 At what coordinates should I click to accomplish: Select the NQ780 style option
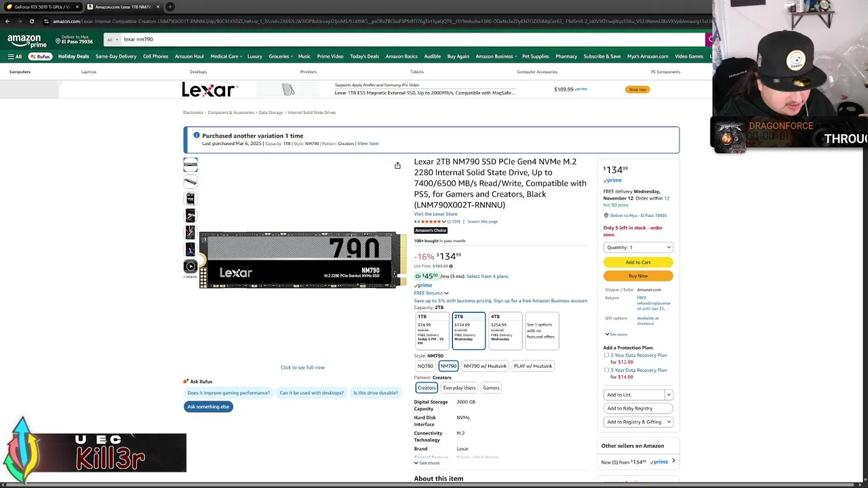425,366
